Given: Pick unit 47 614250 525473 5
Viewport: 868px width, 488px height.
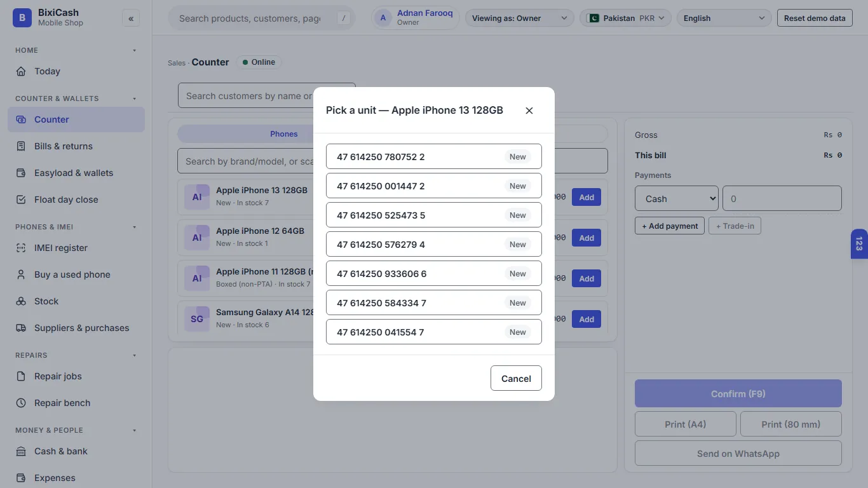Looking at the screenshot, I should click(434, 215).
